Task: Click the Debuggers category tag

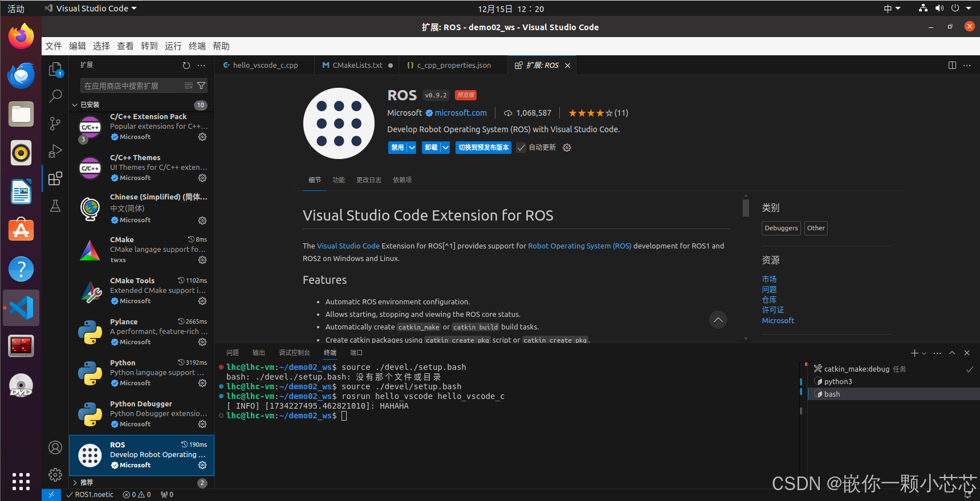Action: coord(781,228)
